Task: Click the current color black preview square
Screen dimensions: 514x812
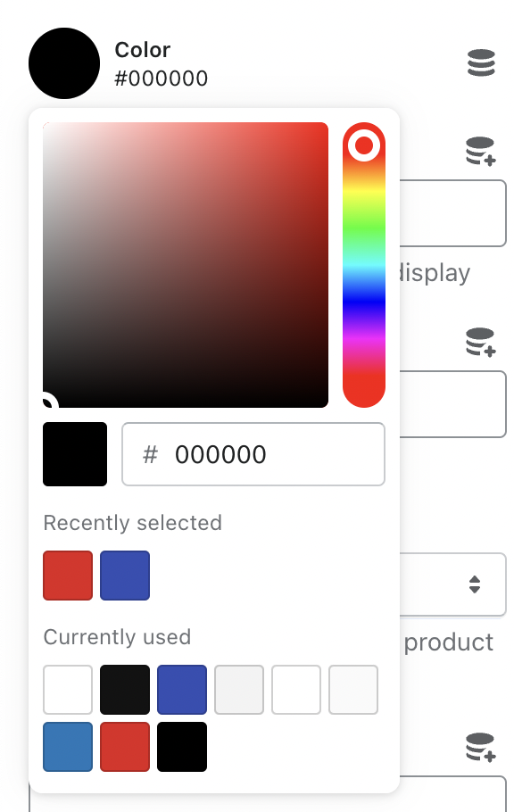Action: click(75, 454)
